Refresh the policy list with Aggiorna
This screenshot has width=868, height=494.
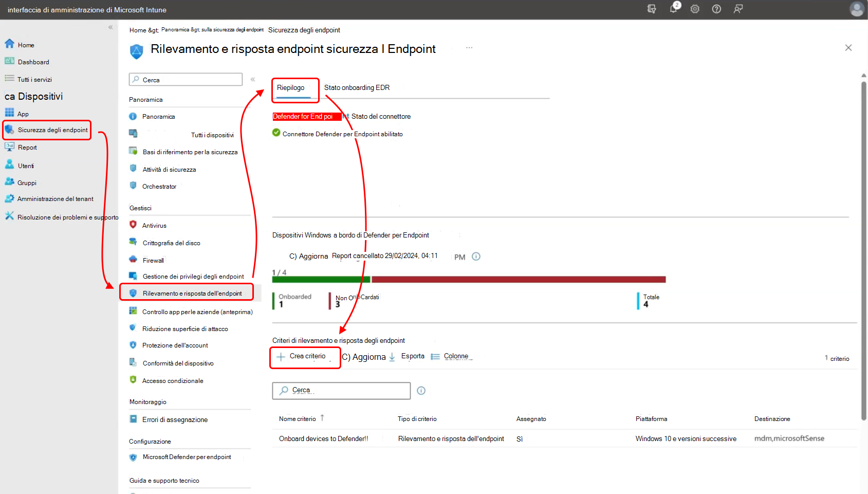click(x=364, y=357)
